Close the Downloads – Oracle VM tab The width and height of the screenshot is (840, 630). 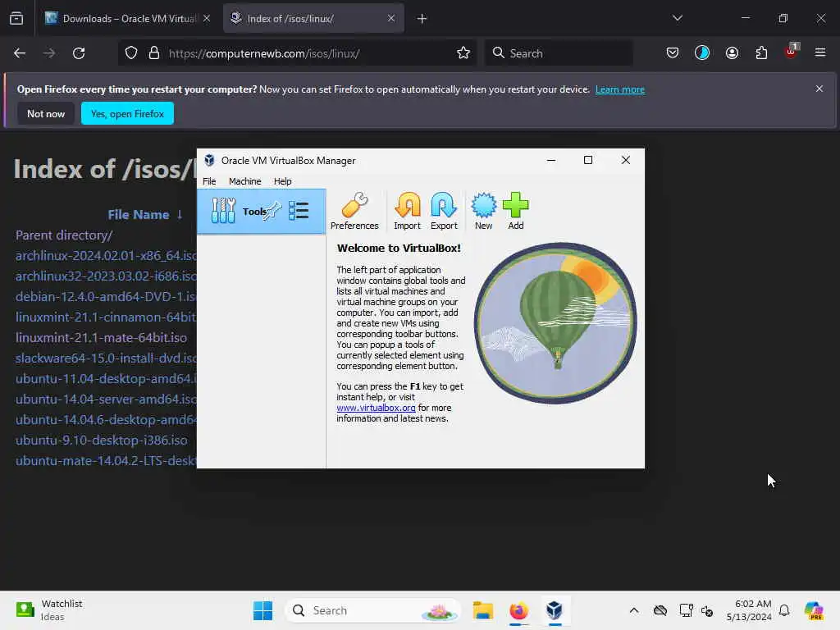(x=207, y=18)
